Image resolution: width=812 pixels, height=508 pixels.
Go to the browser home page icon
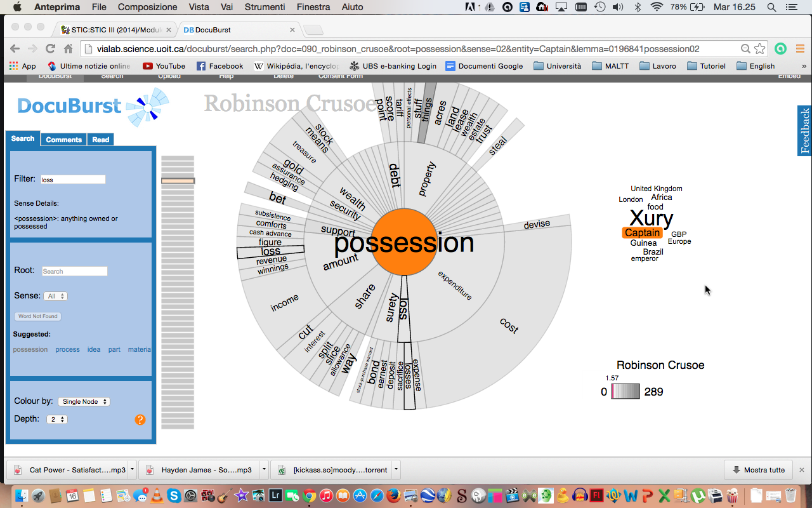tap(68, 49)
